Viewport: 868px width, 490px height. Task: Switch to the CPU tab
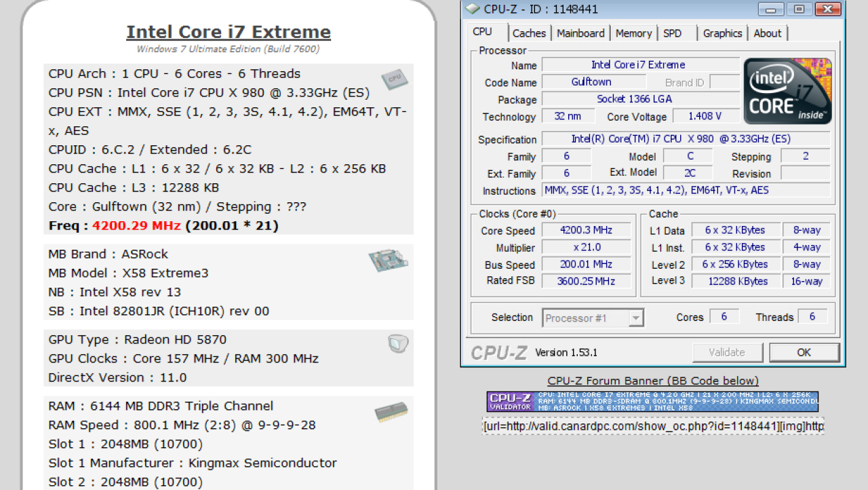pyautogui.click(x=483, y=32)
